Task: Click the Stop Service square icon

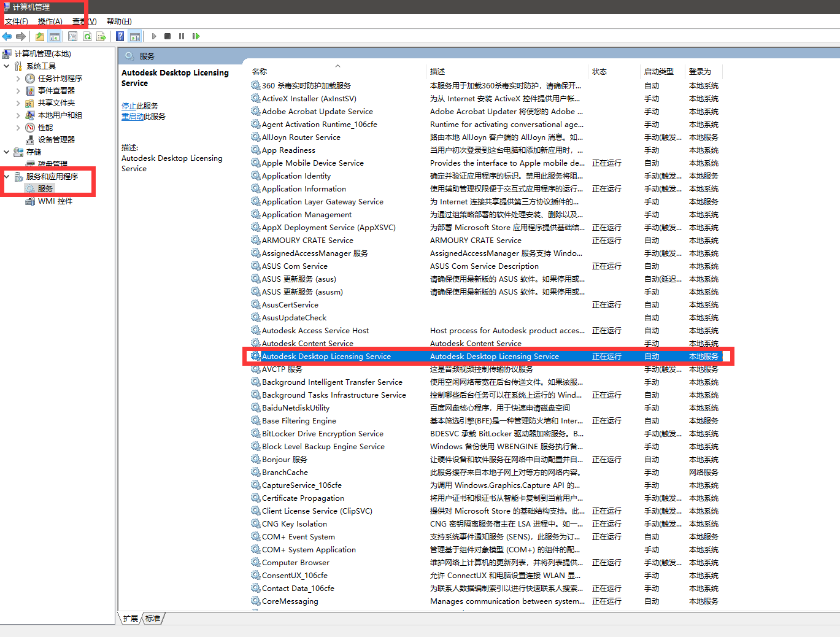Action: [x=168, y=36]
